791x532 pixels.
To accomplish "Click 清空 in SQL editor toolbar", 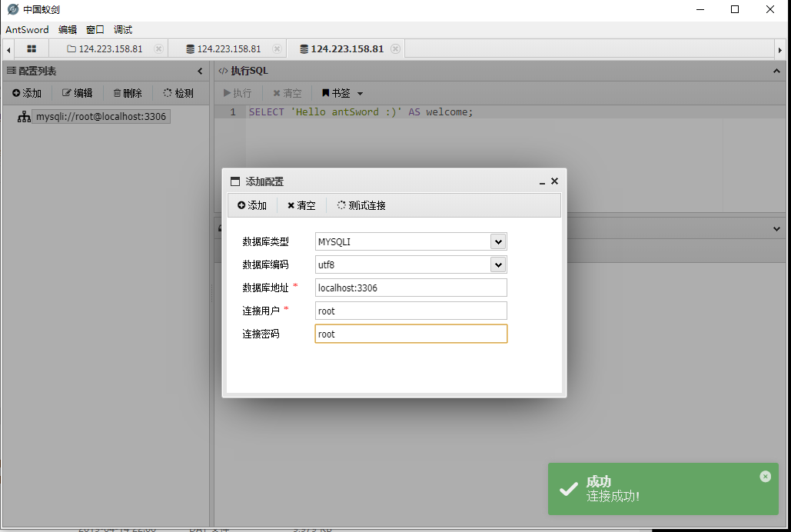I will (x=287, y=93).
